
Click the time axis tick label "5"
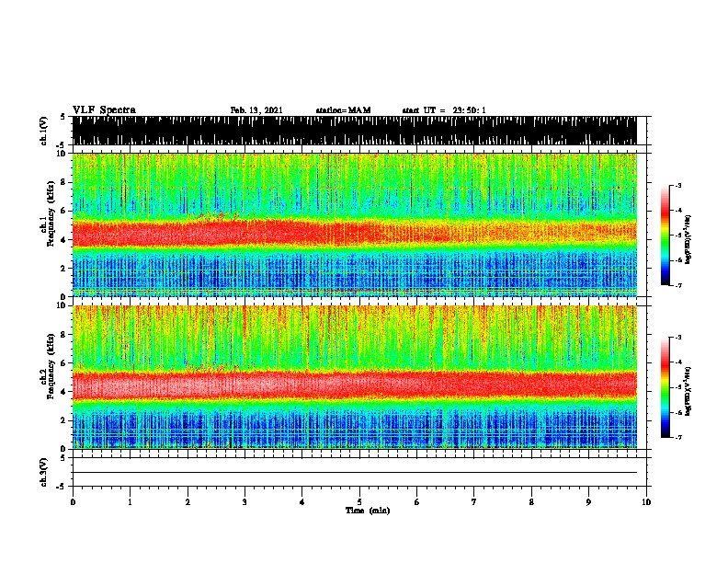coord(359,501)
